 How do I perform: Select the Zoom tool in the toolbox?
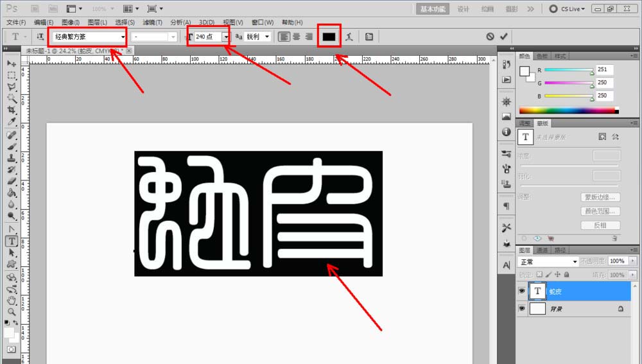click(x=12, y=312)
